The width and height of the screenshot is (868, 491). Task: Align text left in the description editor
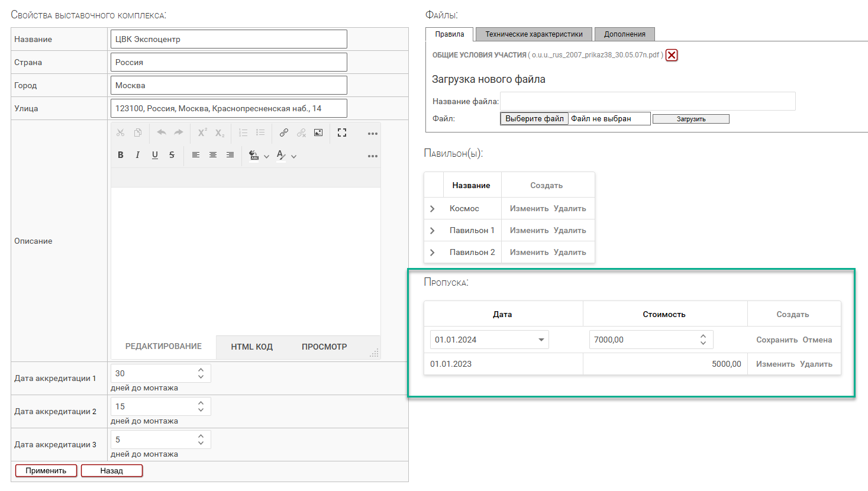pyautogui.click(x=196, y=155)
